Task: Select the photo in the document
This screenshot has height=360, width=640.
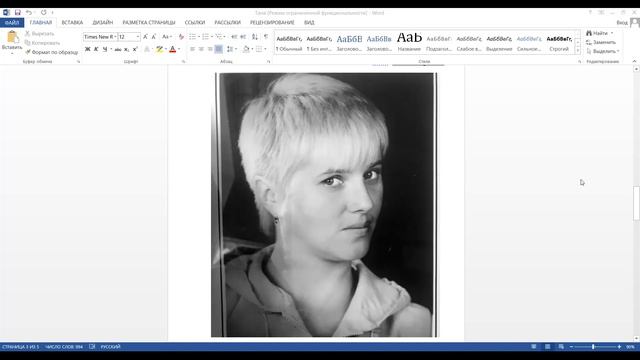Action: pos(324,205)
